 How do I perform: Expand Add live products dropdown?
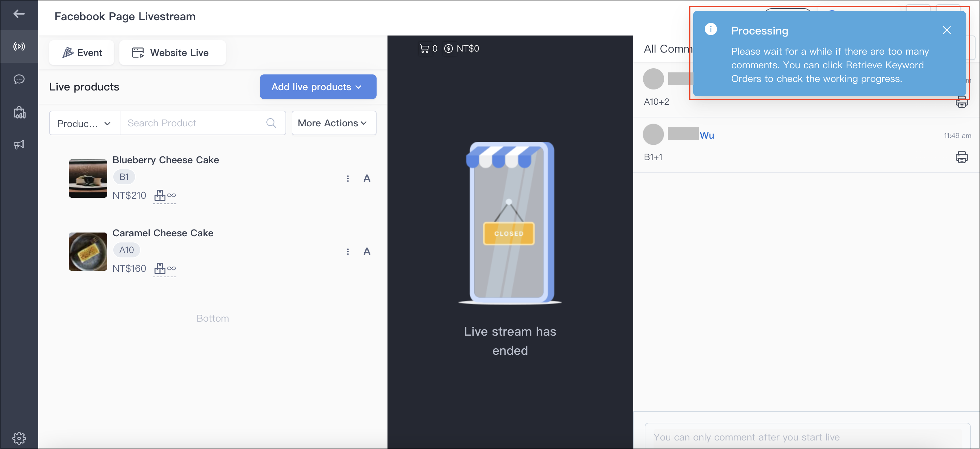[318, 87]
